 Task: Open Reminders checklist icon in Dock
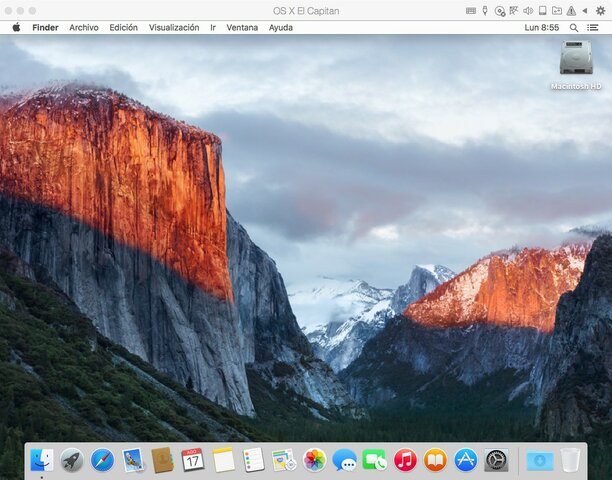point(253,460)
